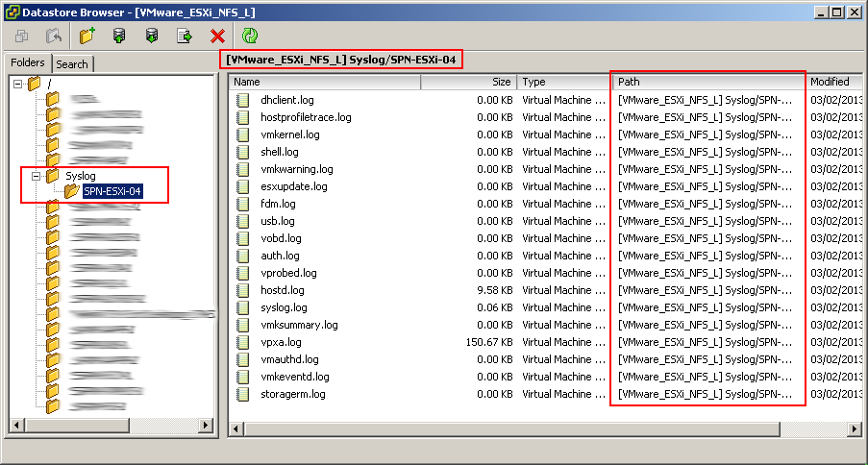Screen dimensions: 868x465
Task: Select the vmksummary.log file
Action: click(x=299, y=325)
